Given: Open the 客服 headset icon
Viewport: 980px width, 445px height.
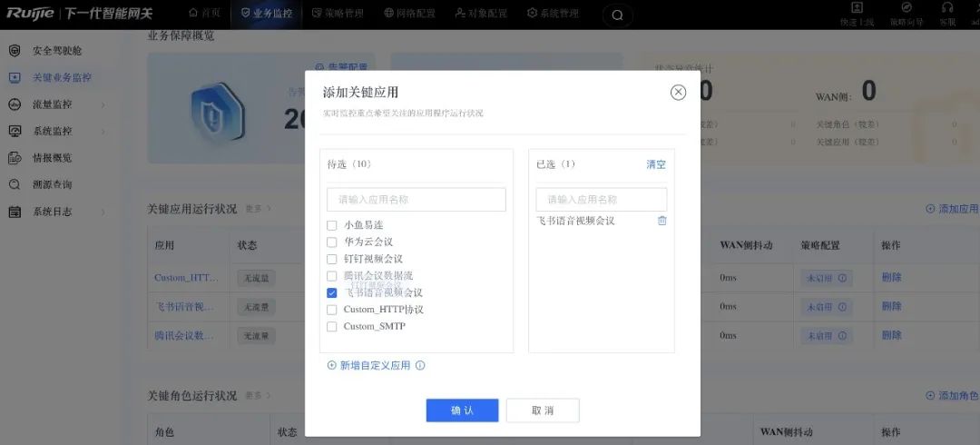Looking at the screenshot, I should pos(947,7).
